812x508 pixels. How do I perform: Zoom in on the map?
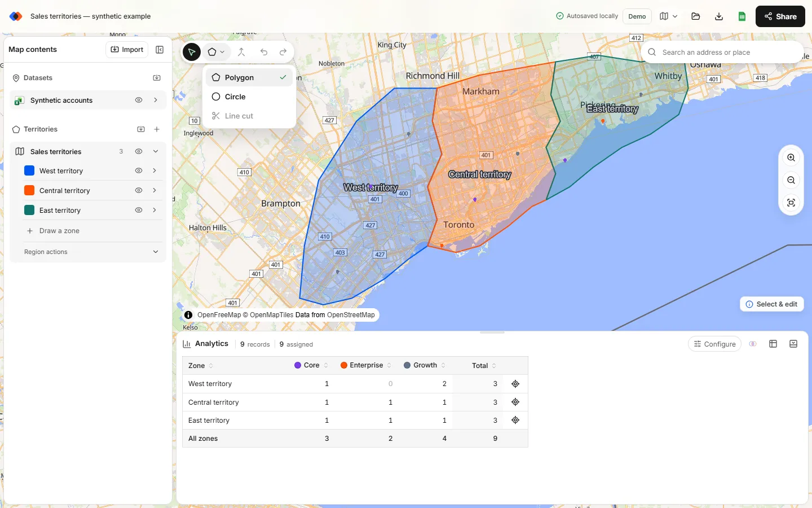tap(791, 158)
